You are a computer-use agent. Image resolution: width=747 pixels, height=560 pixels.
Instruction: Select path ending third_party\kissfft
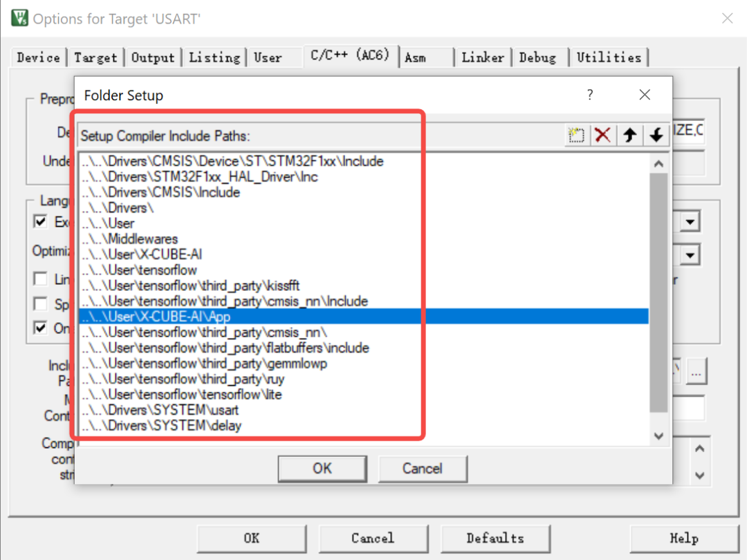point(364,286)
